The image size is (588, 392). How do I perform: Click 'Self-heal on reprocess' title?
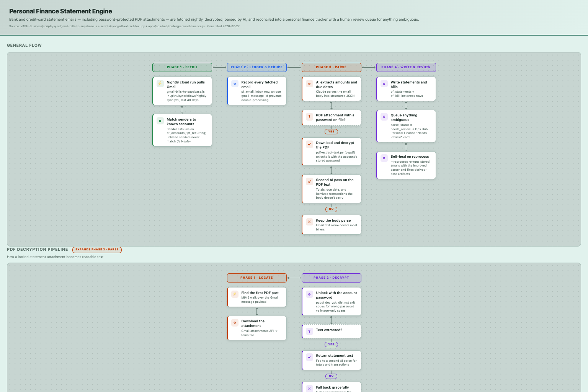(410, 157)
